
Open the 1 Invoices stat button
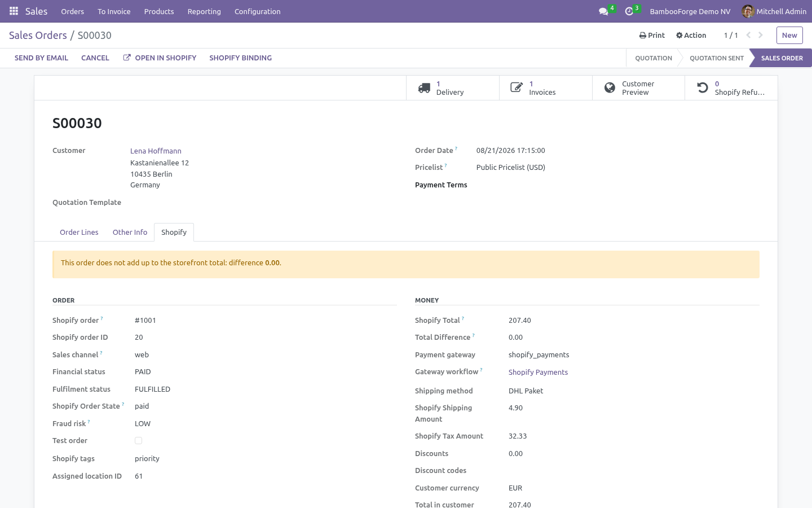[x=546, y=88]
